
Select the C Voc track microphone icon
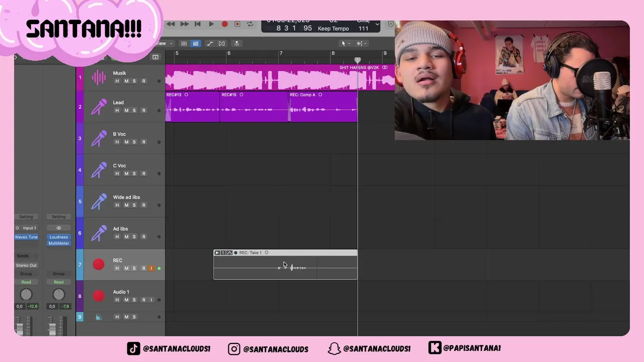99,170
